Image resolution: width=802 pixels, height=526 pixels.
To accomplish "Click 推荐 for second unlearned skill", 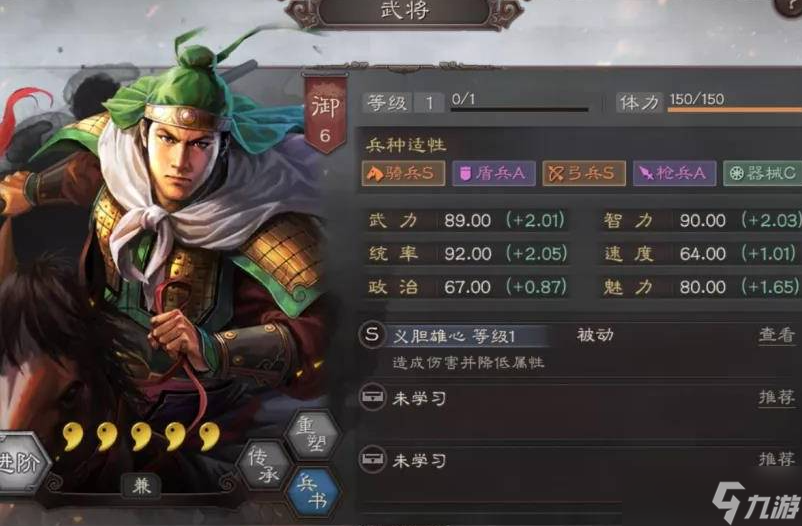I will click(776, 459).
